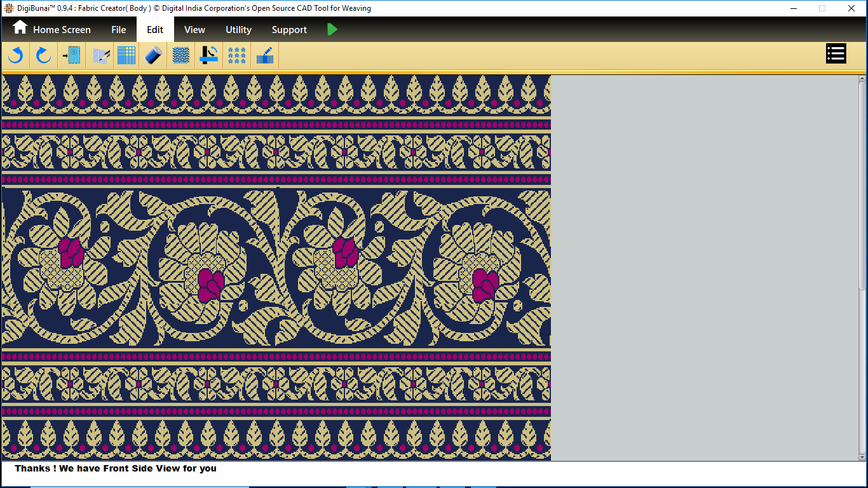Open the Support menu

289,29
